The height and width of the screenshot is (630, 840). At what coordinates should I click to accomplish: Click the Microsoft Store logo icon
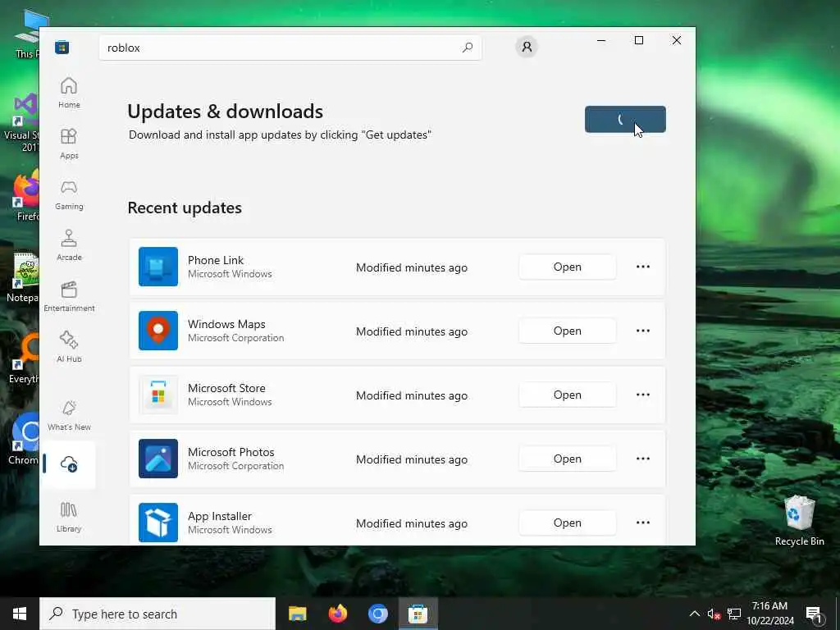coord(62,48)
